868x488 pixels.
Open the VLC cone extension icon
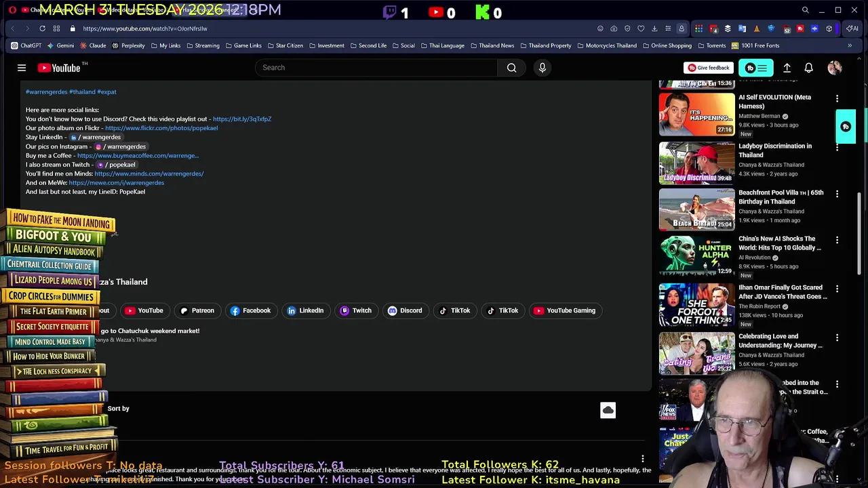point(757,28)
